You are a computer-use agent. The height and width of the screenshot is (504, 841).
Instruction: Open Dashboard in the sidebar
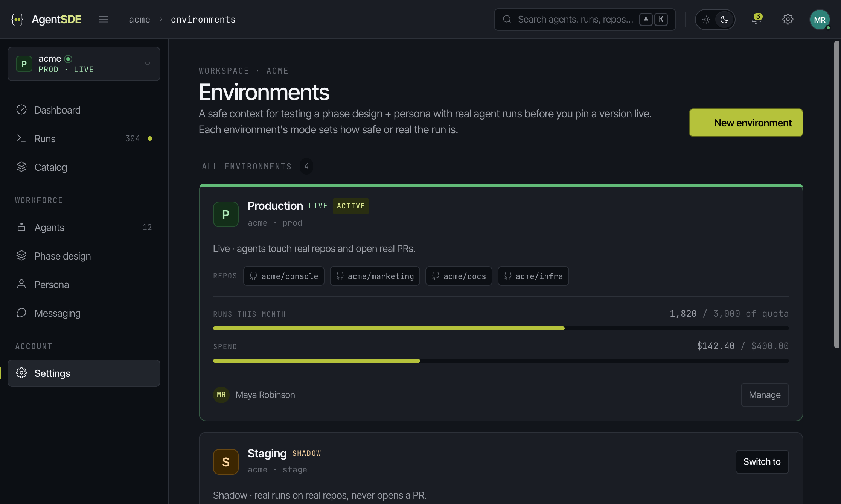pyautogui.click(x=84, y=110)
